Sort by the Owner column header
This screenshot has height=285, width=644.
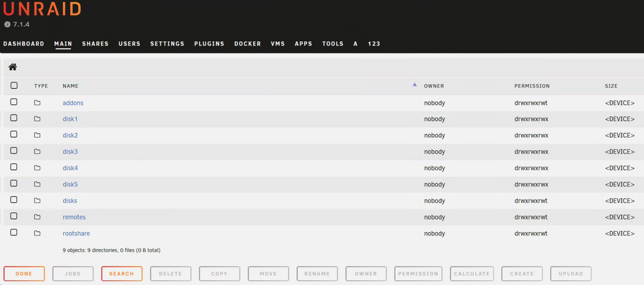point(434,86)
